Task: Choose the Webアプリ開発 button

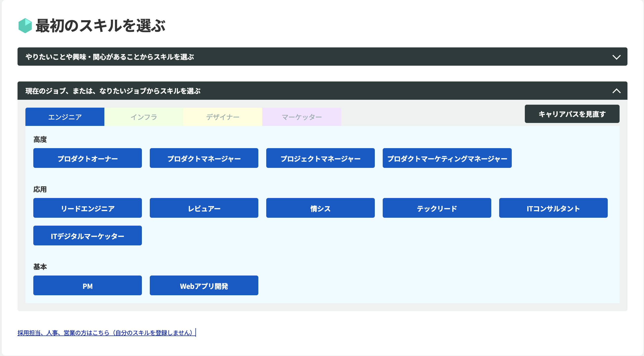Action: point(204,285)
